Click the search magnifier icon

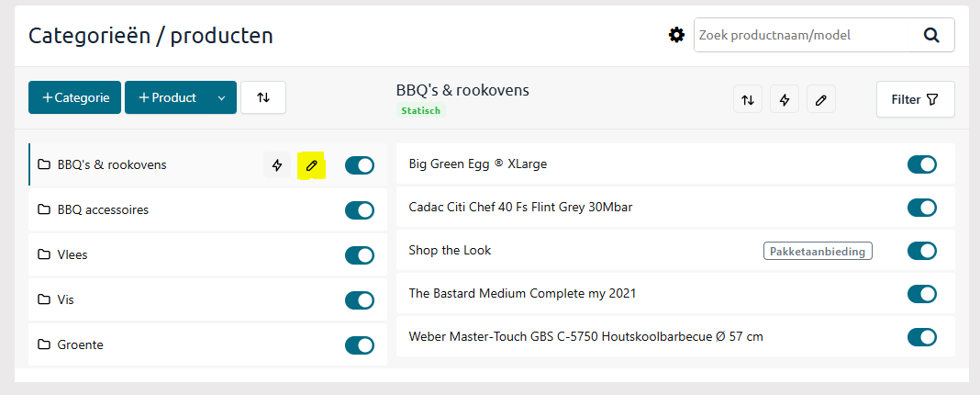click(x=931, y=35)
